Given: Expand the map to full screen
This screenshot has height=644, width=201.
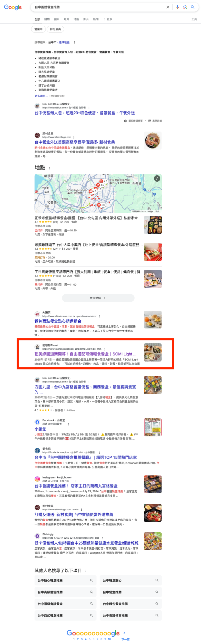Looking at the screenshot, I should pos(157,178).
